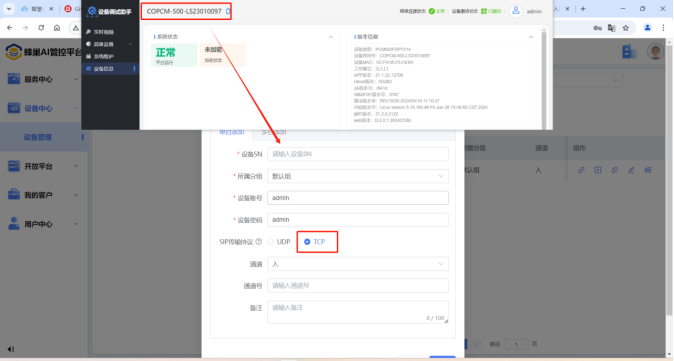Screen dimensions: 674x361
Task: Open the 所属分组 dropdown showing 默认组
Action: coord(358,176)
